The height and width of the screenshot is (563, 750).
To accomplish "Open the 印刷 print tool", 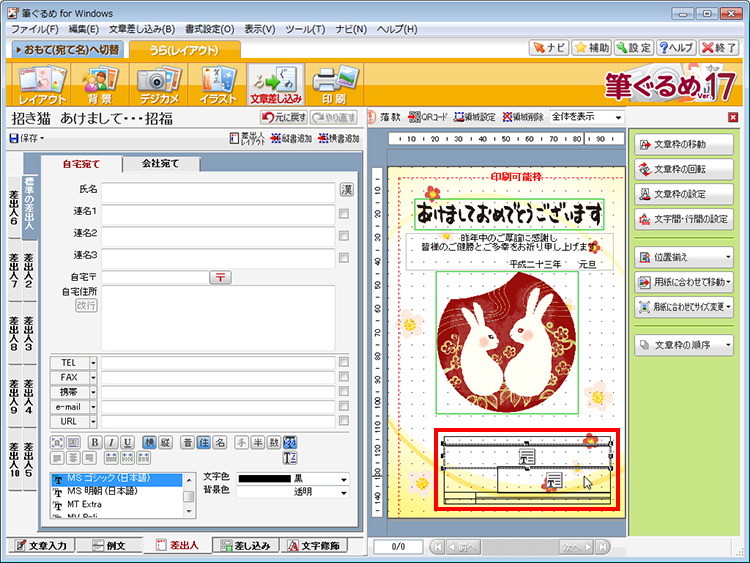I will click(x=334, y=85).
